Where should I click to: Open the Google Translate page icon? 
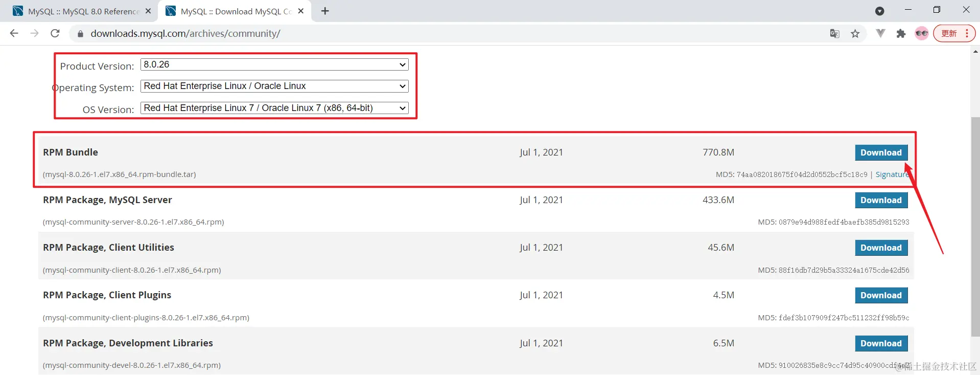[x=834, y=34]
